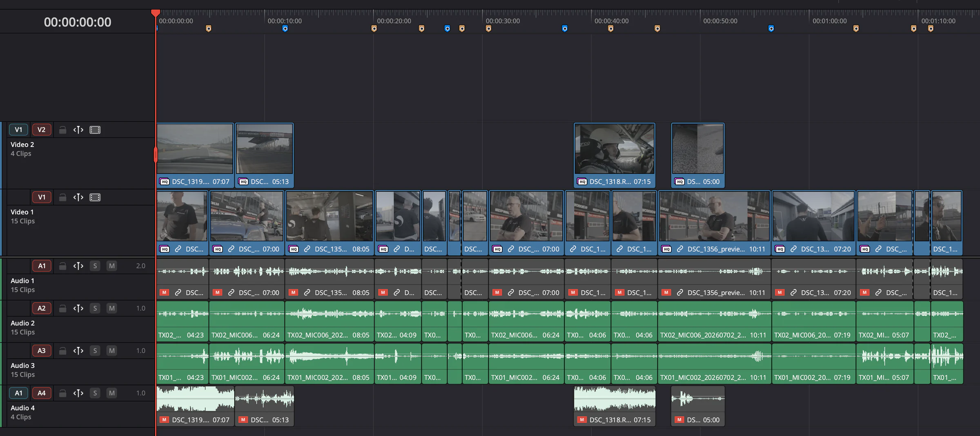This screenshot has width=980, height=436.
Task: Select TX01_MIC002 07:19 audio clip on A3
Action: tap(814, 364)
